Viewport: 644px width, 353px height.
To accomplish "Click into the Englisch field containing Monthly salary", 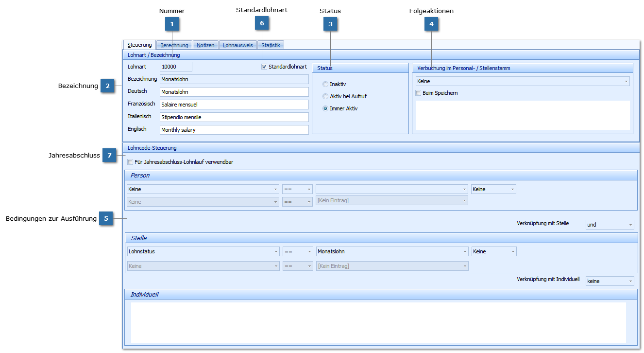I will click(234, 130).
